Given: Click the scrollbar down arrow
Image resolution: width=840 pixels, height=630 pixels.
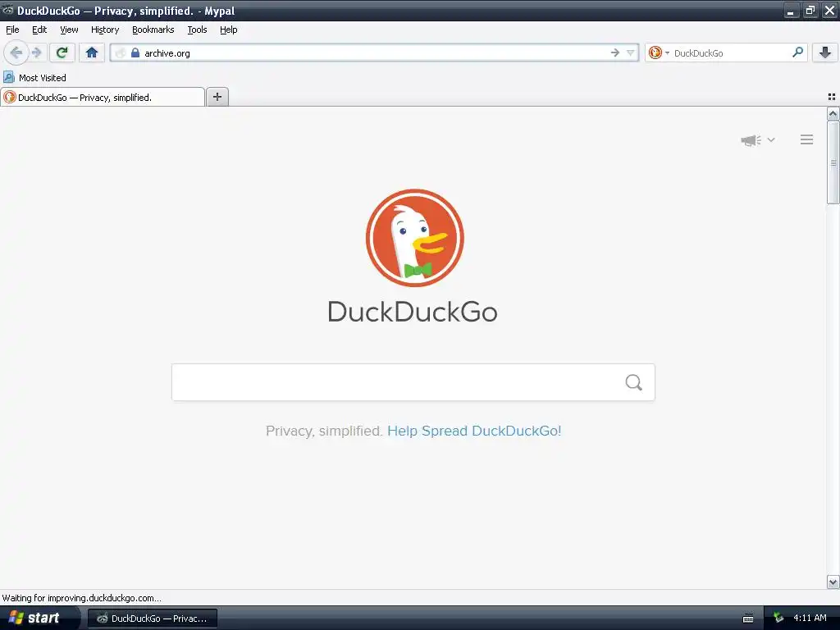Looking at the screenshot, I should (x=833, y=582).
